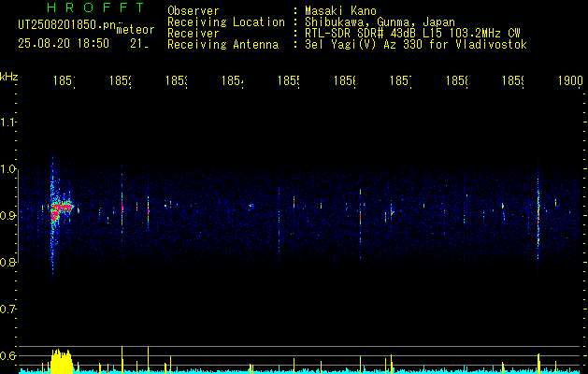Click the 1854 time axis label
Viewport: 588px width, 374px height.
click(x=232, y=81)
